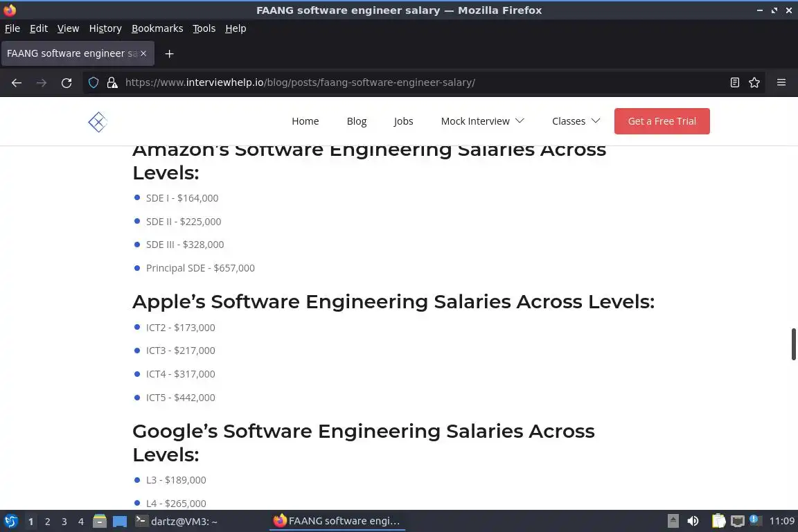Open the Blog link

pyautogui.click(x=357, y=121)
